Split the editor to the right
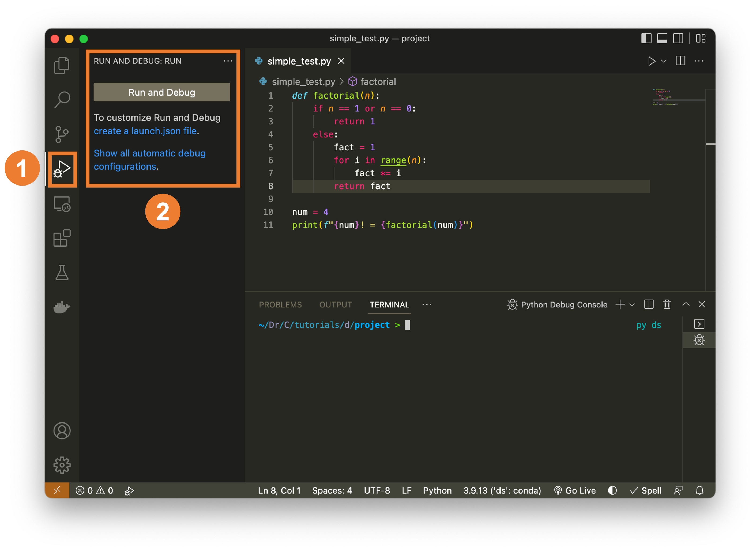Screen dimensions: 756x552 pyautogui.click(x=680, y=61)
